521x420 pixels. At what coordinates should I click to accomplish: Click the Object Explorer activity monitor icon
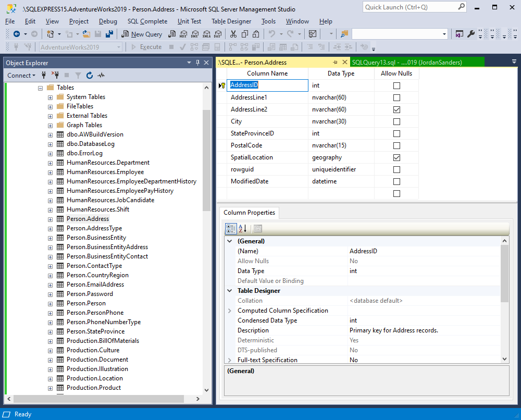(101, 76)
